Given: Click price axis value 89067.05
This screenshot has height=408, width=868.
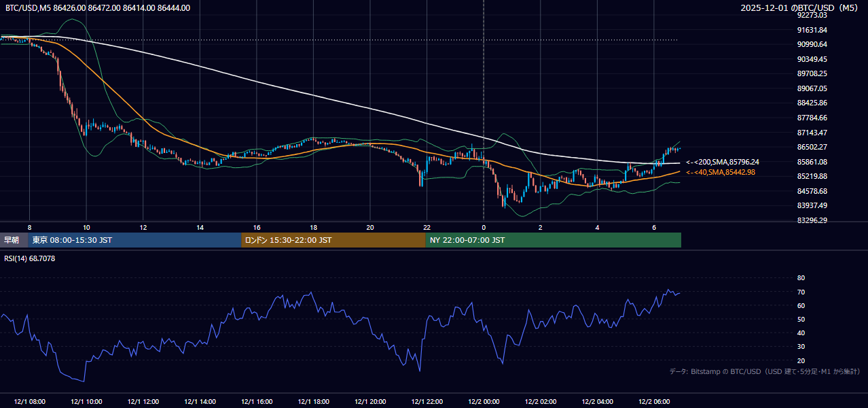Looking at the screenshot, I should pos(812,88).
